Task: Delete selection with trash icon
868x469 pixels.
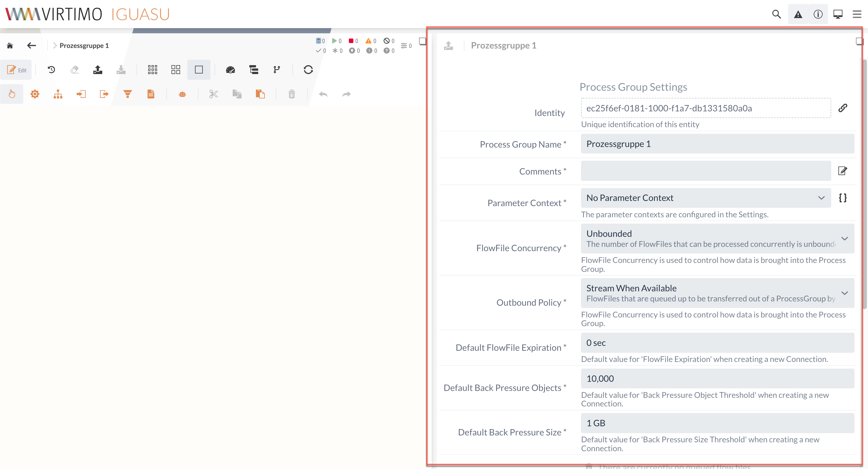Action: click(x=292, y=94)
